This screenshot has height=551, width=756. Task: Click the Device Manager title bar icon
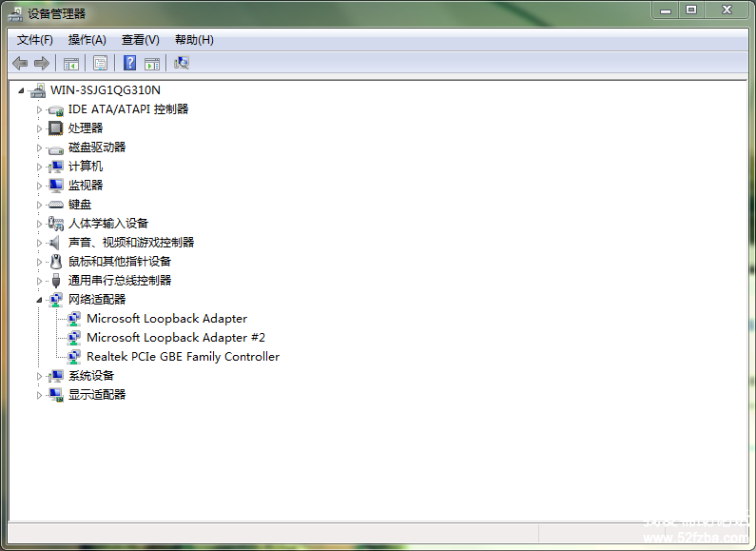[x=15, y=14]
